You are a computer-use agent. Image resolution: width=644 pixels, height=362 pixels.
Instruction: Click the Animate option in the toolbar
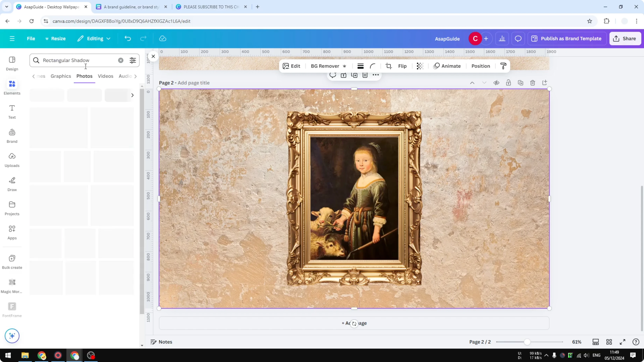pos(447,66)
